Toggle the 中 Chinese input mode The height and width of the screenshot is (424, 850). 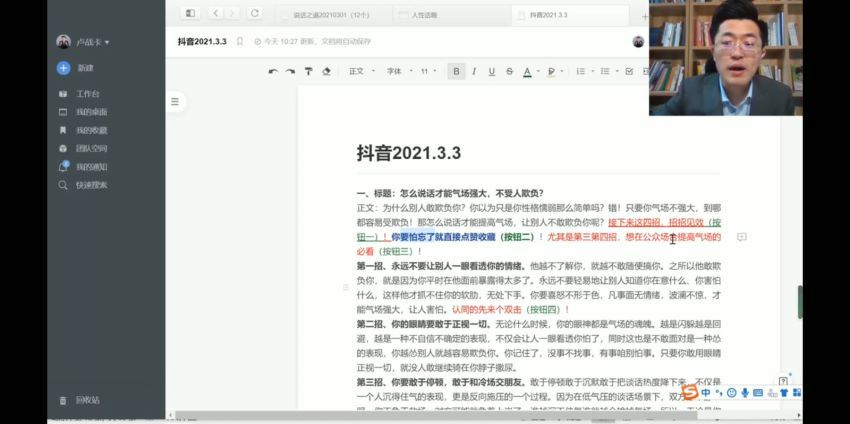(705, 392)
